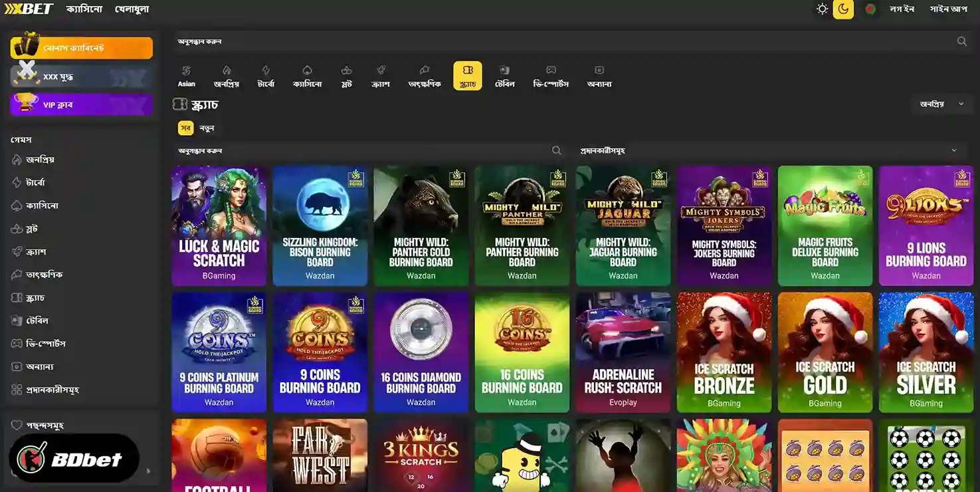Viewport: 980px width, 492px height.
Task: Open sidebar ভি-স্পোর্টস gamepad icon item
Action: click(x=38, y=344)
